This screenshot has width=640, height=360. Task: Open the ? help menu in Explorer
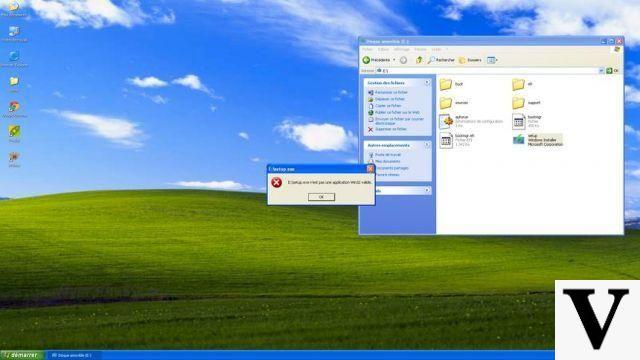click(447, 49)
